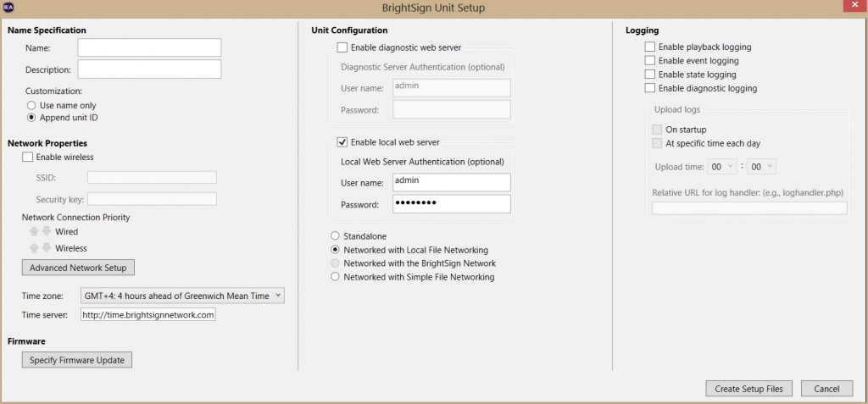Enable diagnostic web server checkbox
Image resolution: width=868 pixels, height=404 pixels.
click(x=342, y=47)
